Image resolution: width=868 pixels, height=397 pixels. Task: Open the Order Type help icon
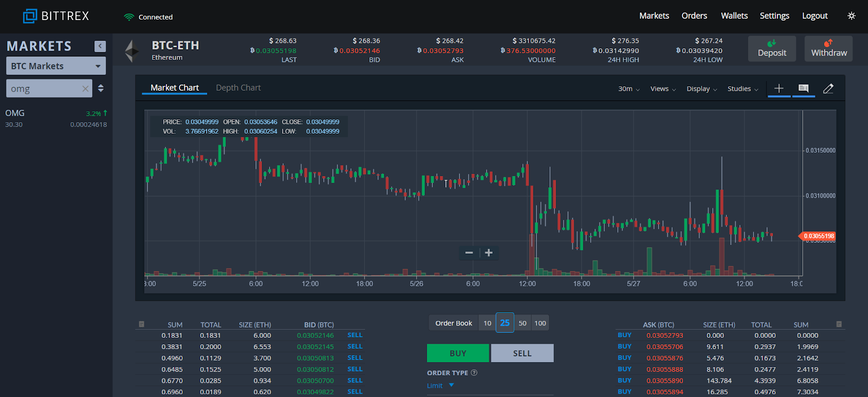click(x=474, y=373)
